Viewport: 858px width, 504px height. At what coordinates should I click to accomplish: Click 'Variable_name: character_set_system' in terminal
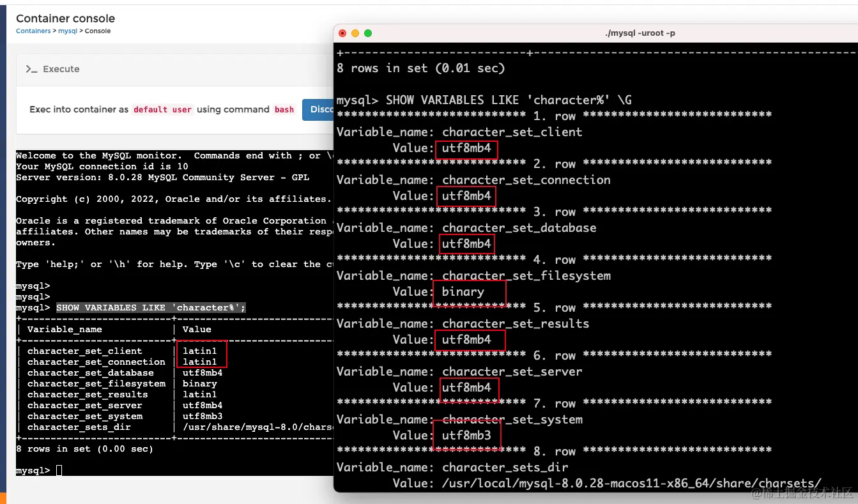click(x=459, y=420)
